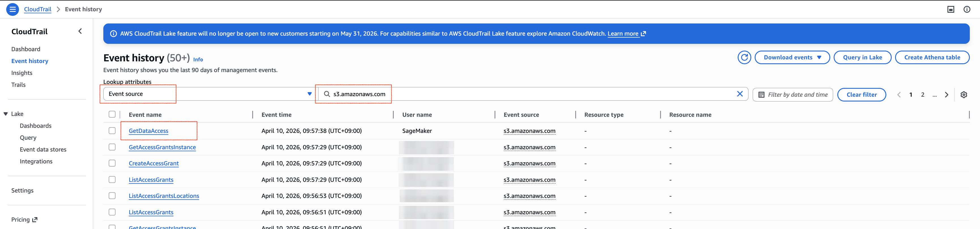Open Insights in the sidebar
This screenshot has height=229, width=980.
click(x=22, y=73)
